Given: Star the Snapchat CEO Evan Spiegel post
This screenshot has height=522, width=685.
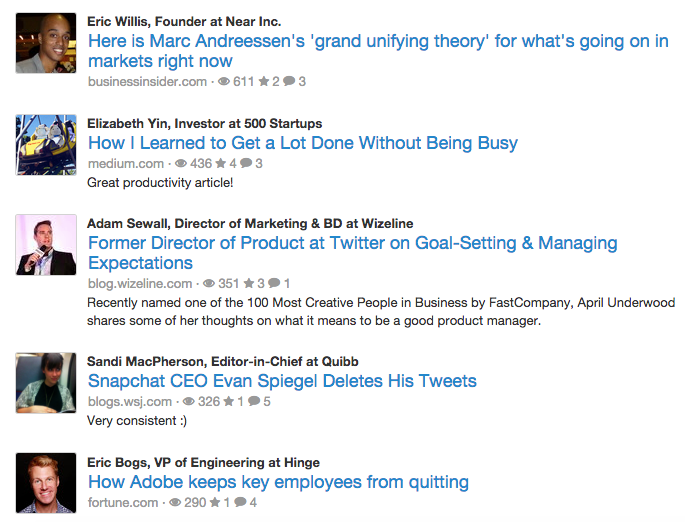Looking at the screenshot, I should coord(228,402).
